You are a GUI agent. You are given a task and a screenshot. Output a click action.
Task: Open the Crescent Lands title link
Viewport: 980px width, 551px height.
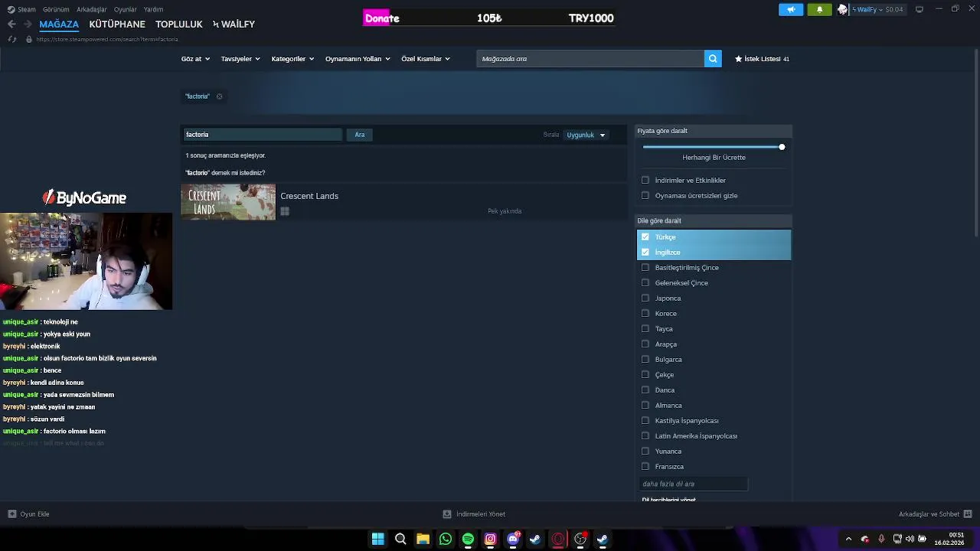[309, 196]
